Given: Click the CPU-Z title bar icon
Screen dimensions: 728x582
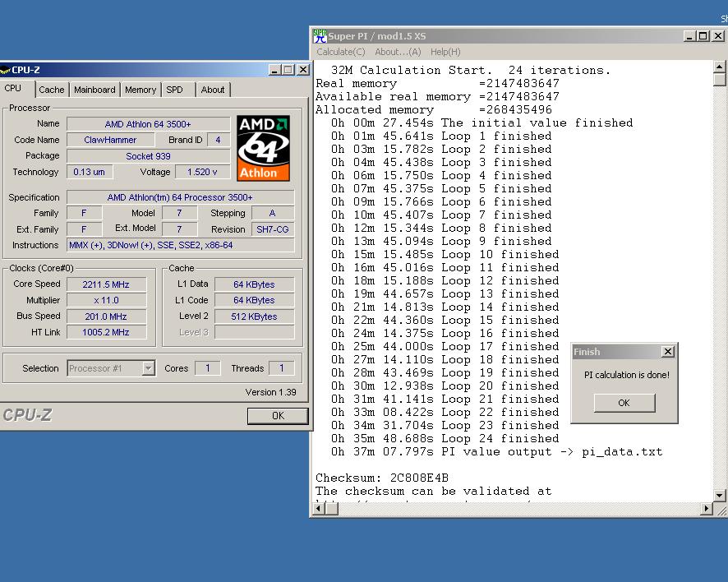Looking at the screenshot, I should click(x=5, y=70).
